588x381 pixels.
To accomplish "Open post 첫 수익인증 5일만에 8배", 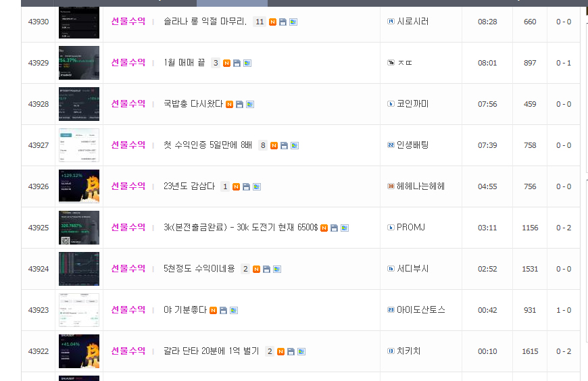I will (x=207, y=145).
